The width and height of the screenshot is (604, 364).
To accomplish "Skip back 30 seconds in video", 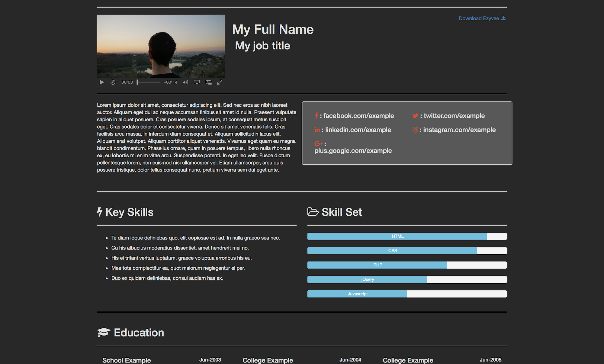I will tap(113, 82).
